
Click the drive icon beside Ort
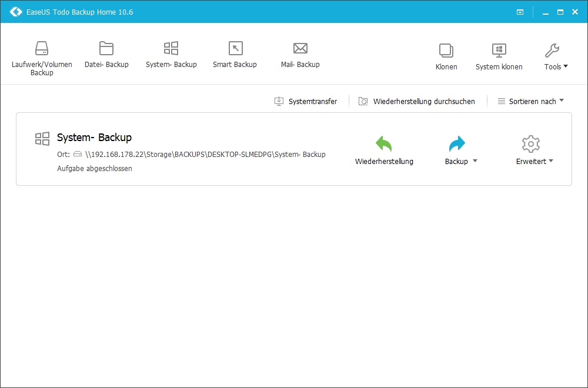(78, 154)
